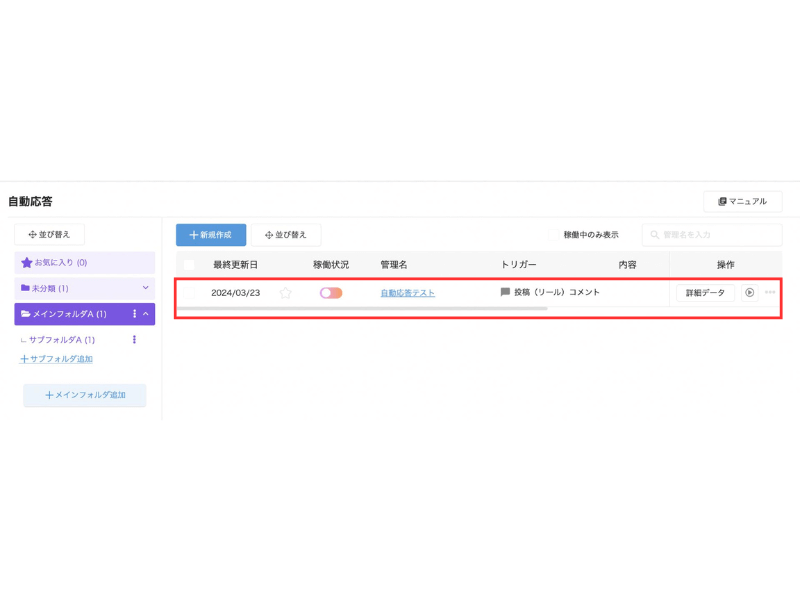Viewport: 800px width, 600px height.
Task: Collapse メインフォルダA with the up chevron
Action: [x=146, y=314]
